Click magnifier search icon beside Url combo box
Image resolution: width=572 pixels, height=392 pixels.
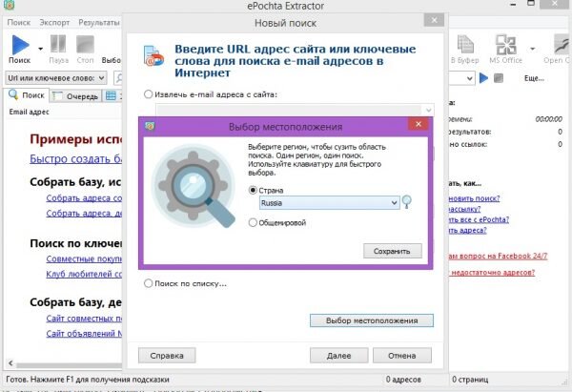[118, 78]
